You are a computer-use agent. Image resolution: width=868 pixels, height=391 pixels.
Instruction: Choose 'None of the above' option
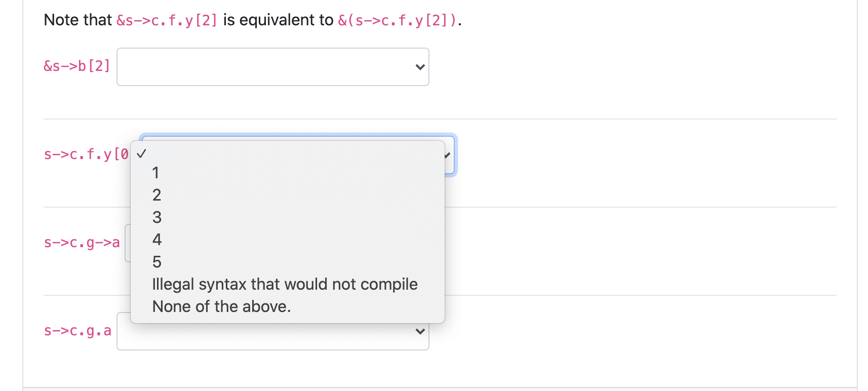(x=221, y=306)
